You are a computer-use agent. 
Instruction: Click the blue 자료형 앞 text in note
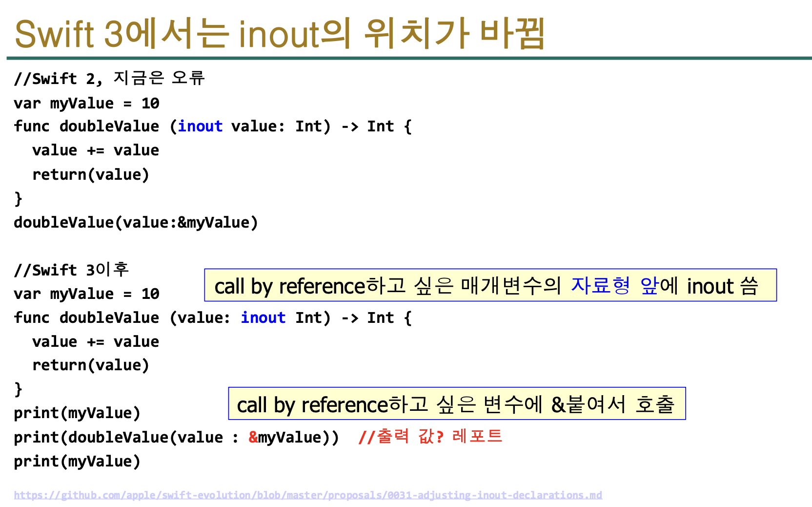click(x=615, y=285)
